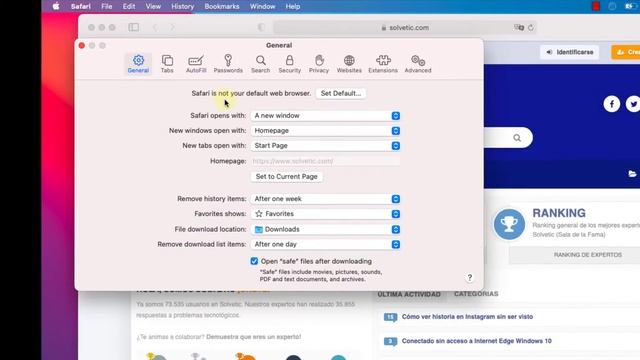
Task: Open the Edit menu
Action: pyautogui.click(x=129, y=7)
